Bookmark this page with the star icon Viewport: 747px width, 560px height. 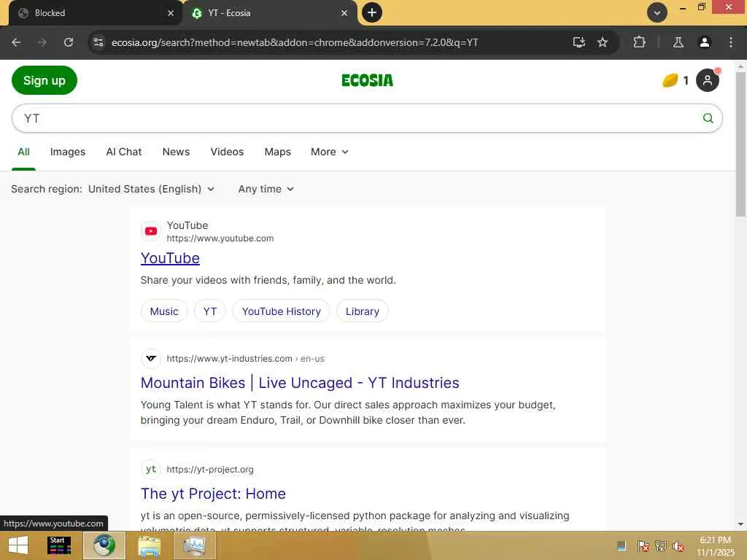(x=602, y=42)
